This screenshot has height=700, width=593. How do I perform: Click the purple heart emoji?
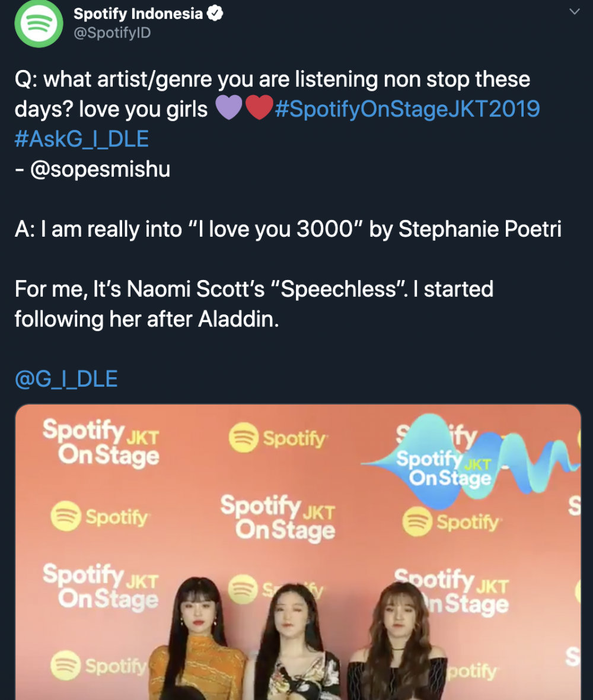point(229,107)
